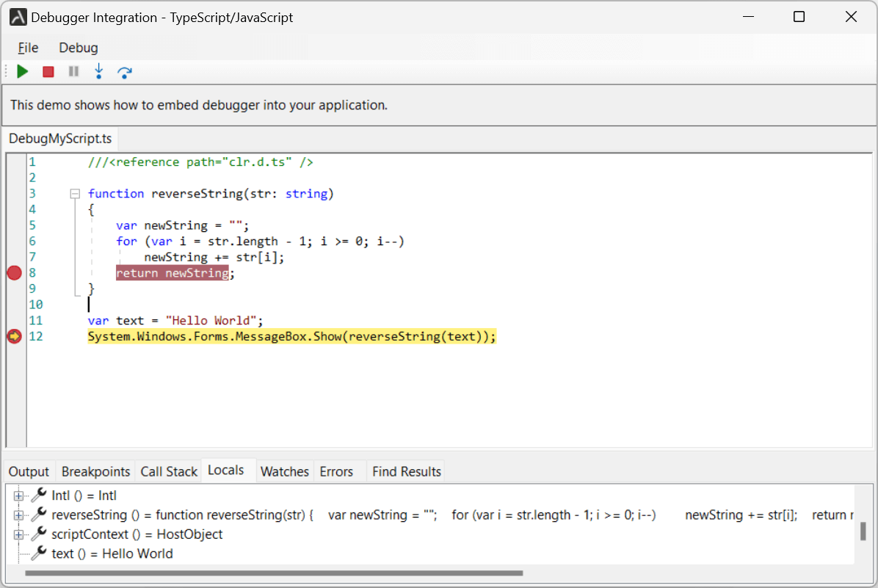Image resolution: width=878 pixels, height=588 pixels.
Task: Switch to the Call Stack tab
Action: coord(169,471)
